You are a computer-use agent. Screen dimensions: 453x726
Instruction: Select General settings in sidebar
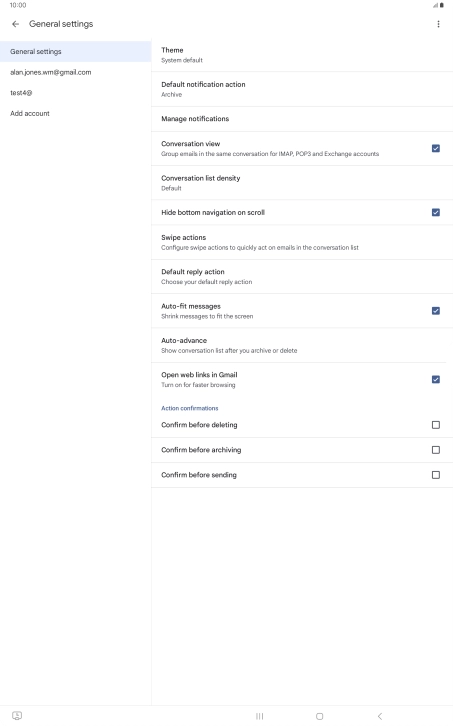(76, 51)
